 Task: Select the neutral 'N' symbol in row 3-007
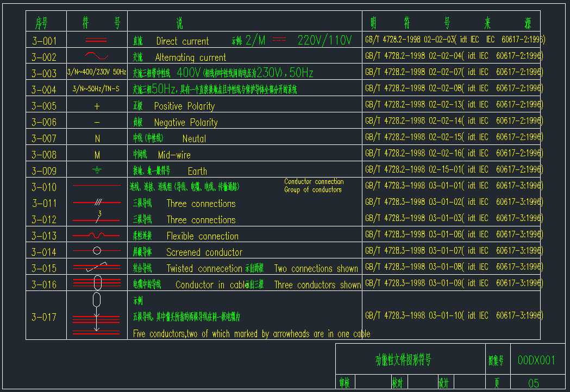pos(97,139)
